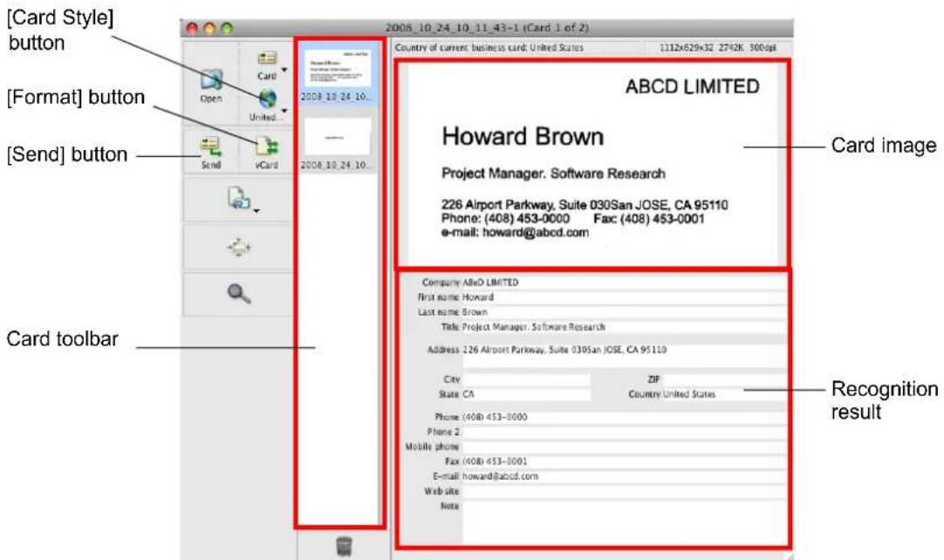
Task: Click the Fax field (408) 453-0001
Action: (624, 461)
